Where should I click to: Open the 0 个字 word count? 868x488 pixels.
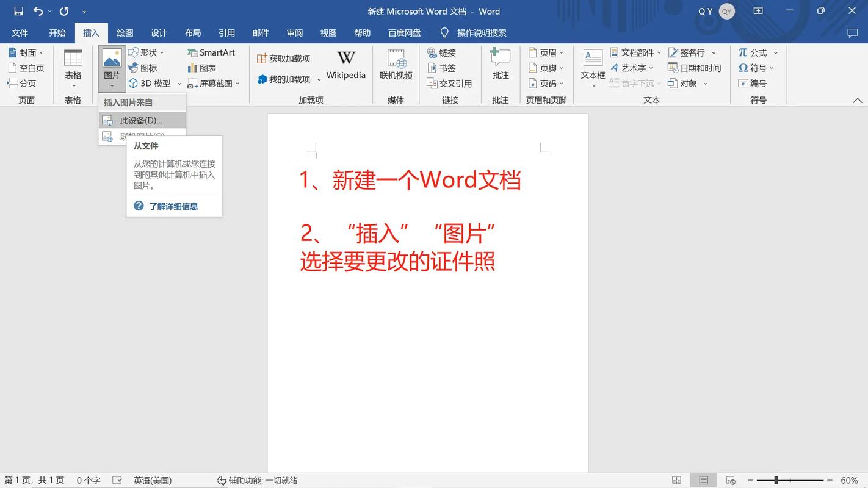[89, 481]
